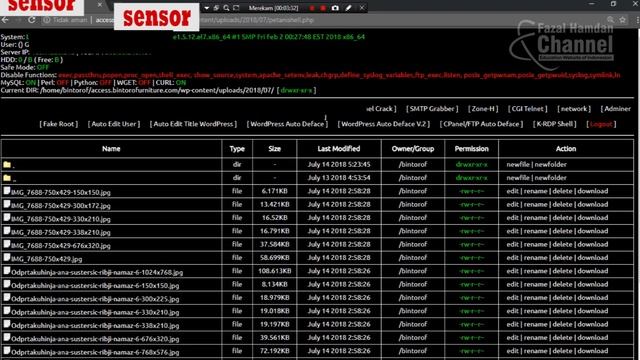Click permission drwxr-xr-x in single-dot folder row
The width and height of the screenshot is (640, 360).
pos(471,164)
